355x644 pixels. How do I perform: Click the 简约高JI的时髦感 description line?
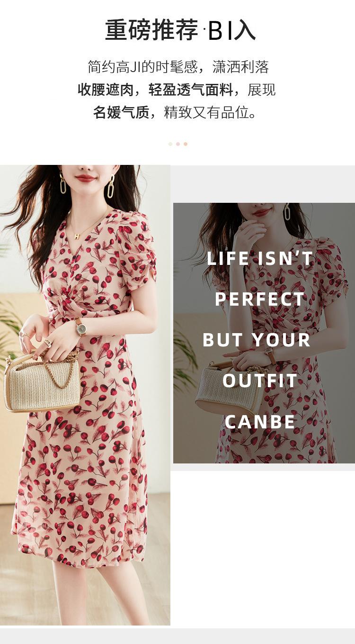coord(142,67)
